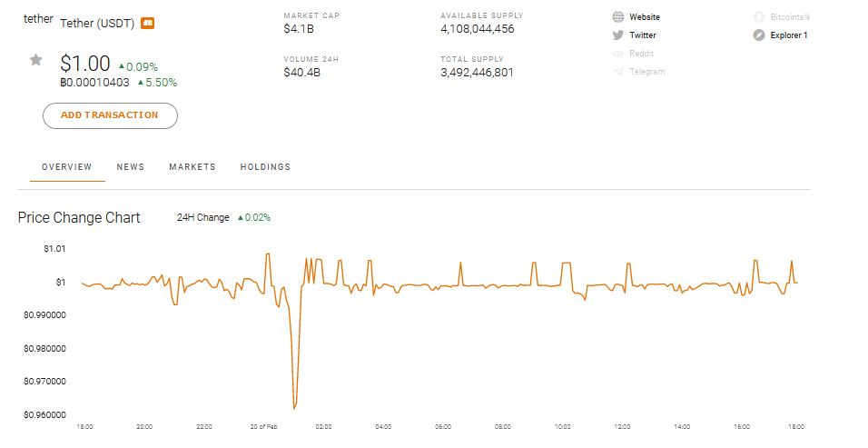This screenshot has width=868, height=448.
Task: Open the Reddit link
Action: 642,54
